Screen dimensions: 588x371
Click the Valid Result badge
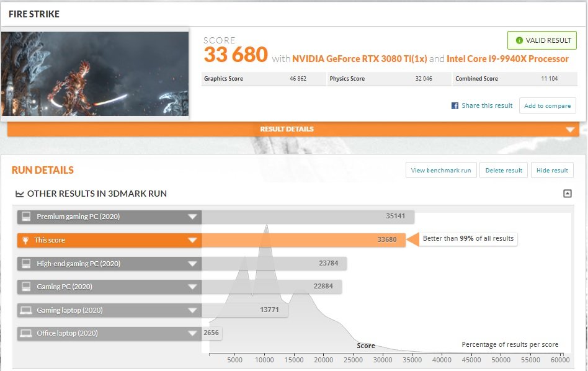[542, 40]
